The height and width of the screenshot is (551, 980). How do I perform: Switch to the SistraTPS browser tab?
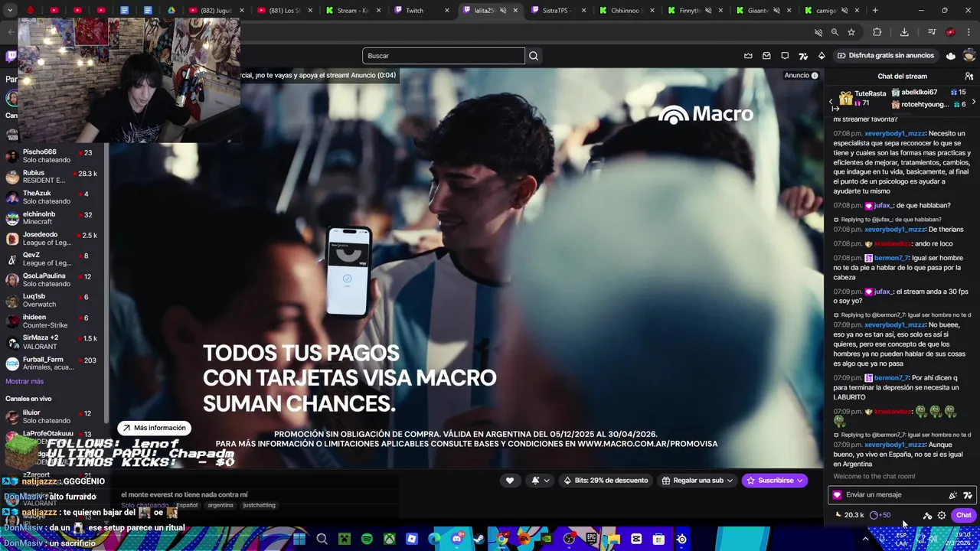click(x=558, y=11)
